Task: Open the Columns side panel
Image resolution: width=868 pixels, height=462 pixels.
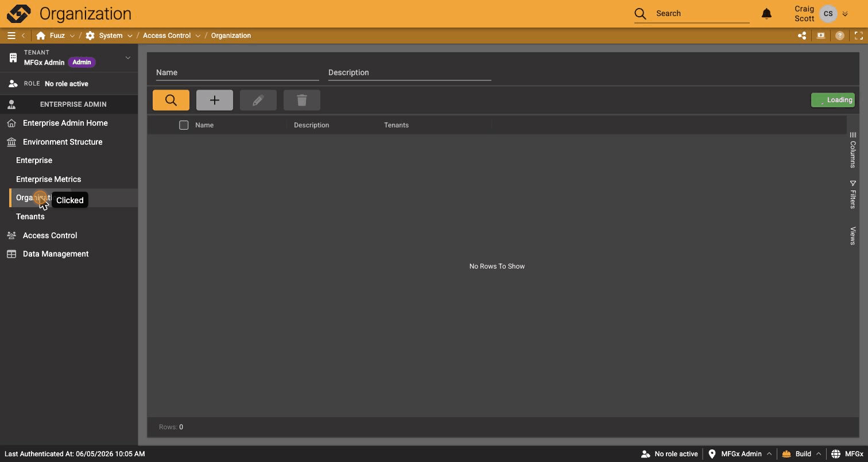Action: coord(852,150)
